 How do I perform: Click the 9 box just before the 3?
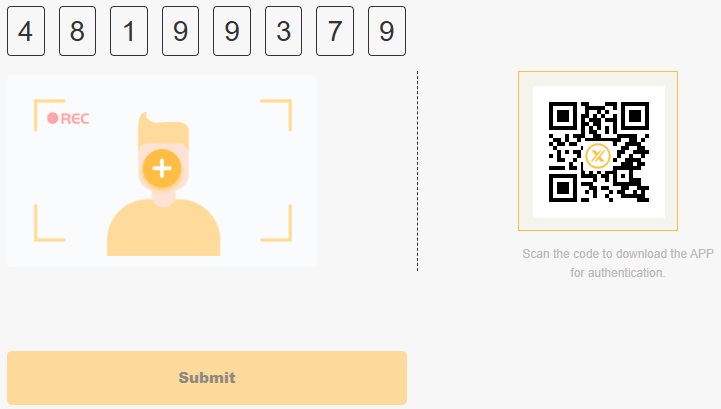click(x=232, y=31)
